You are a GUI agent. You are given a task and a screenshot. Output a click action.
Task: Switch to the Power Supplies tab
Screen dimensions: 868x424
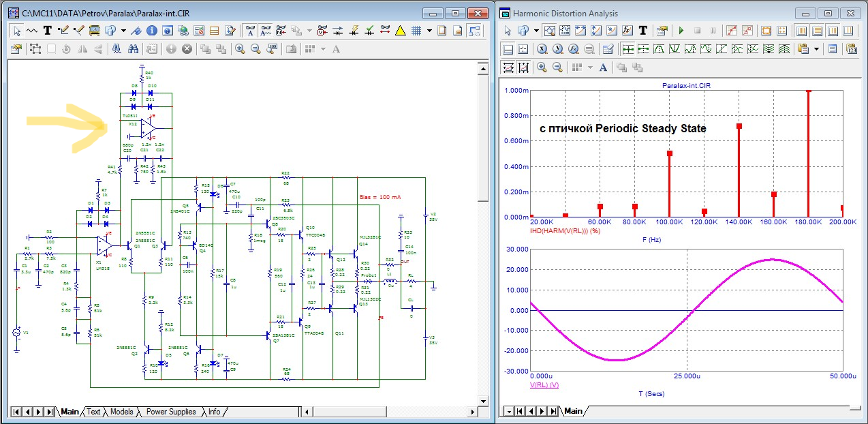[x=171, y=412]
